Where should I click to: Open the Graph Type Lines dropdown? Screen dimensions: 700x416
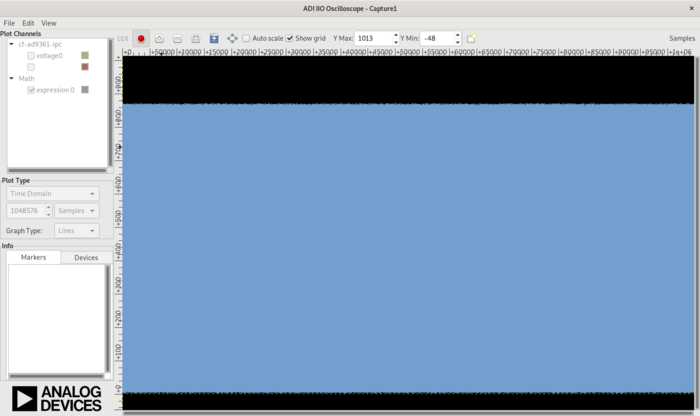coord(77,231)
